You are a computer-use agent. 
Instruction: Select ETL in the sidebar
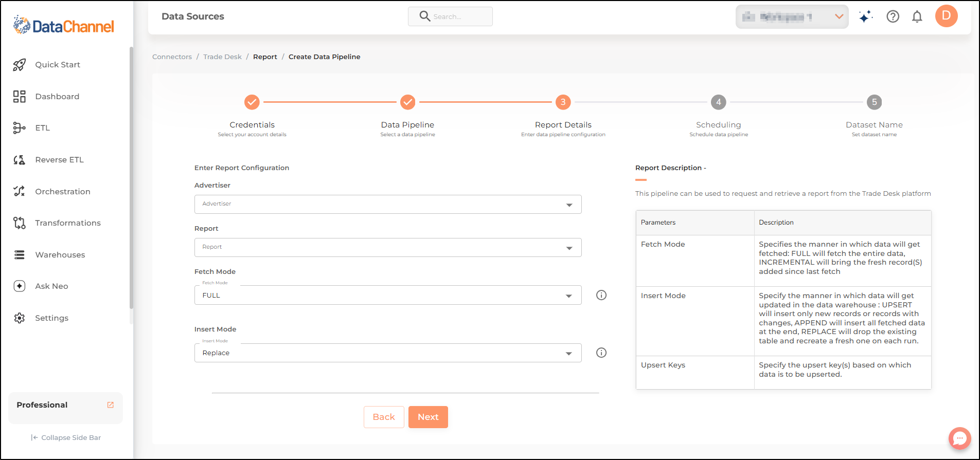click(43, 128)
